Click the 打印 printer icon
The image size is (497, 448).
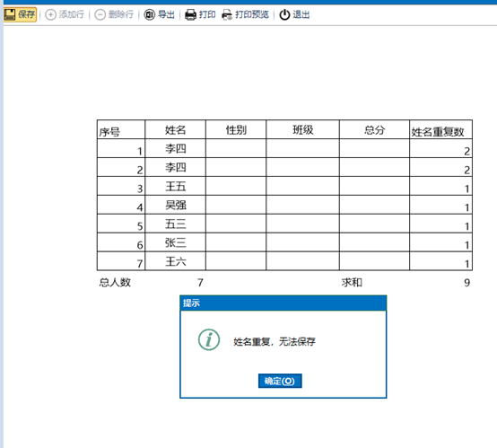pyautogui.click(x=190, y=14)
